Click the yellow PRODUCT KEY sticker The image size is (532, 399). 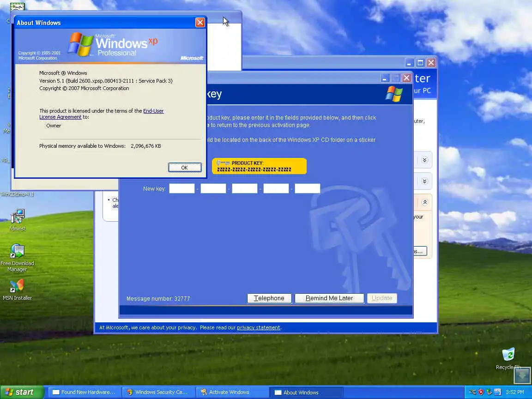(259, 166)
